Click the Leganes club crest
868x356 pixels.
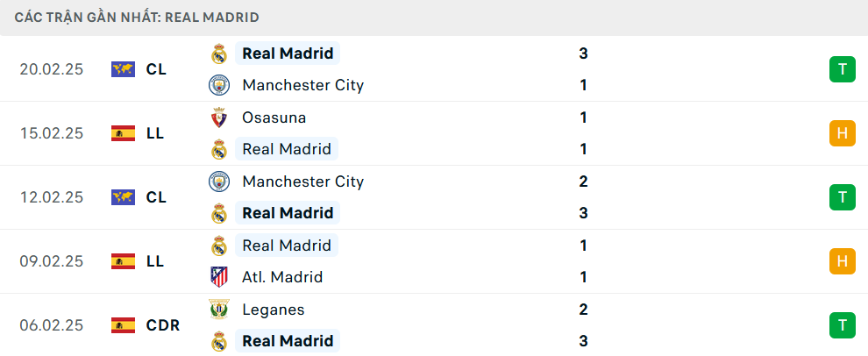[x=219, y=310]
